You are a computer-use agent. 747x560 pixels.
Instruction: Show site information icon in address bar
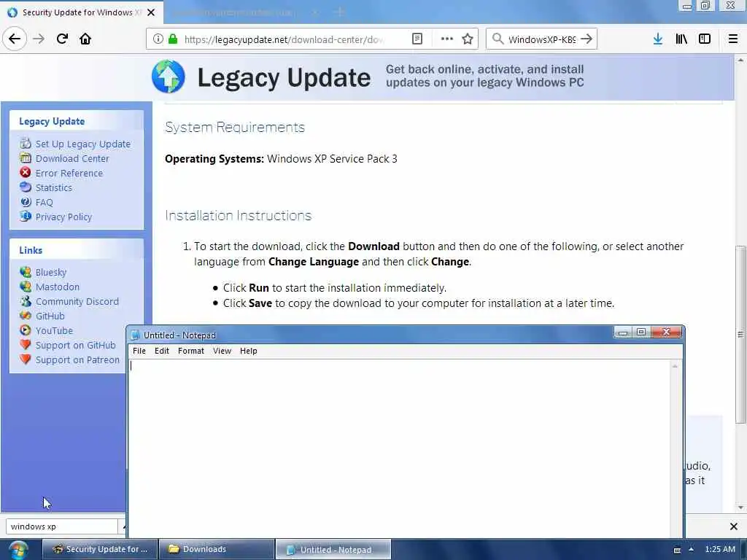click(158, 39)
